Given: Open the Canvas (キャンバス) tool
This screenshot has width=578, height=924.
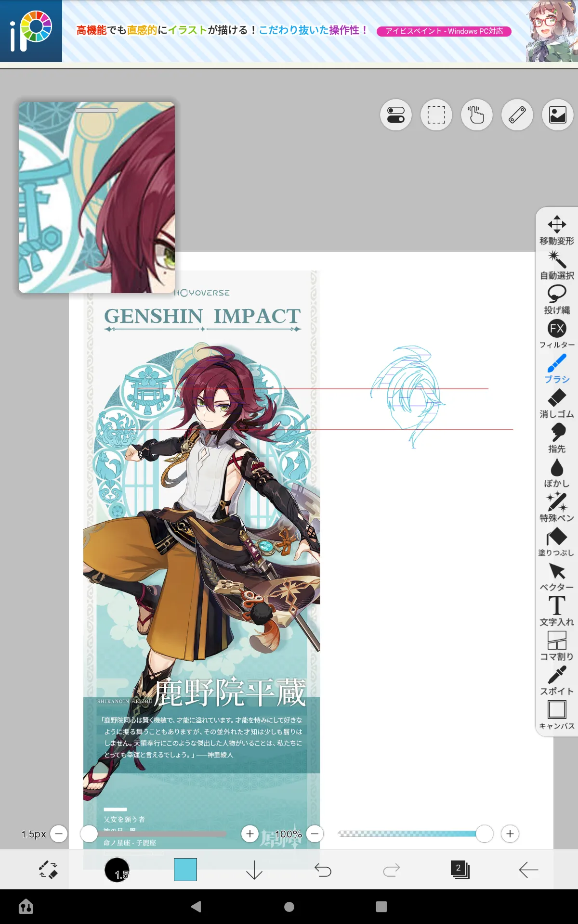Looking at the screenshot, I should 557,715.
